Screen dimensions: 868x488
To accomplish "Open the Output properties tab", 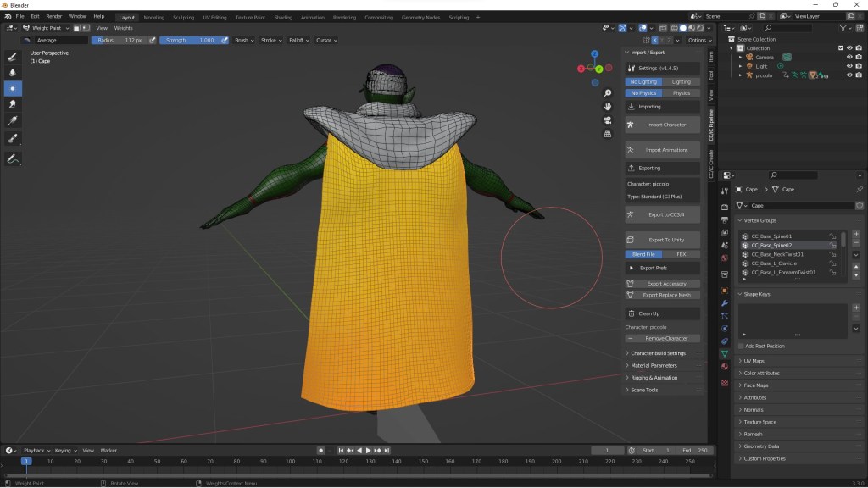I will click(725, 219).
